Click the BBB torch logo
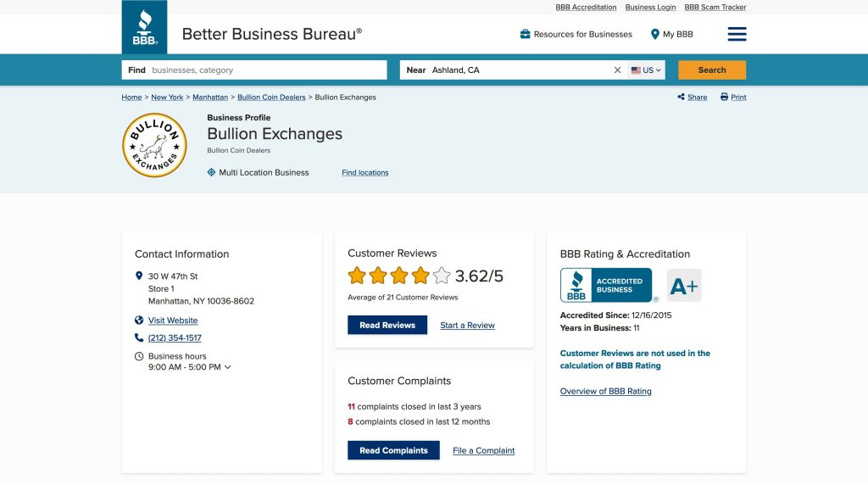This screenshot has width=868, height=485. [144, 27]
